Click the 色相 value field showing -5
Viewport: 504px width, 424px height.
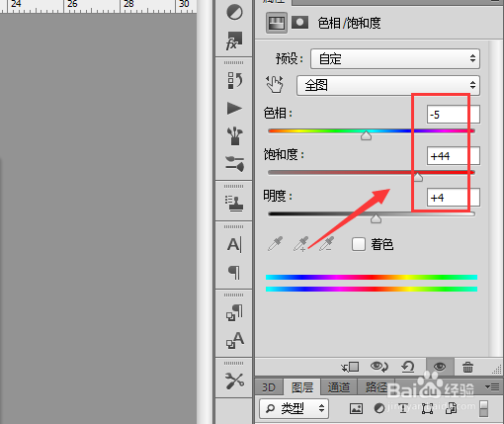click(x=453, y=115)
